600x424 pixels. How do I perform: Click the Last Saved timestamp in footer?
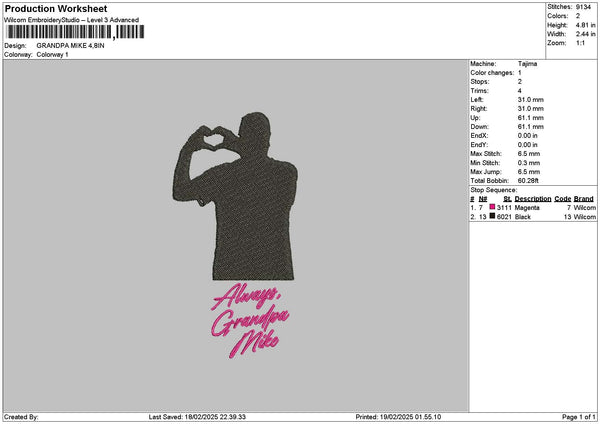(197, 417)
